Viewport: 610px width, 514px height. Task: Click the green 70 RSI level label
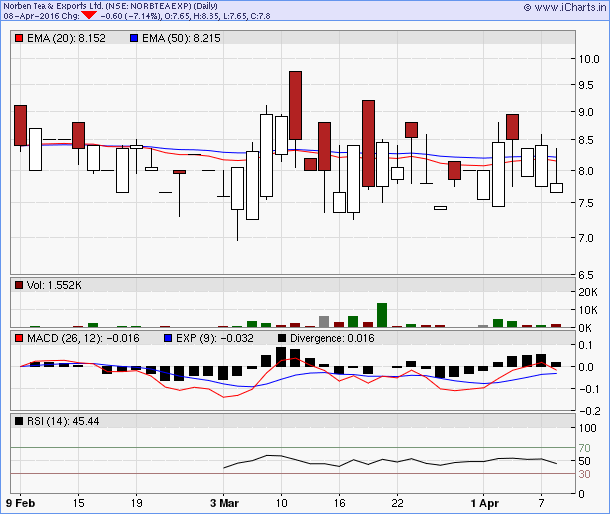click(584, 448)
